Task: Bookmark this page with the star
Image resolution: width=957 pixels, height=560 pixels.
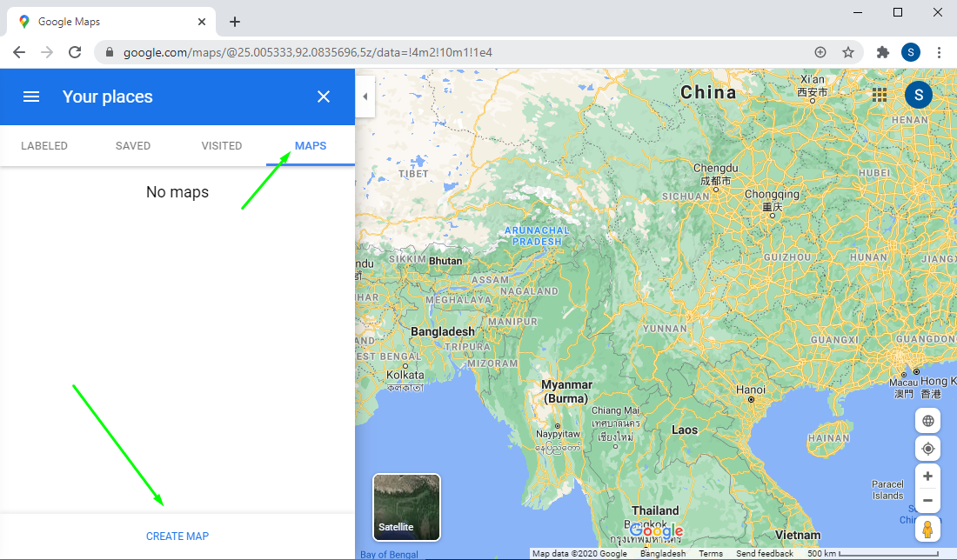Action: 848,52
